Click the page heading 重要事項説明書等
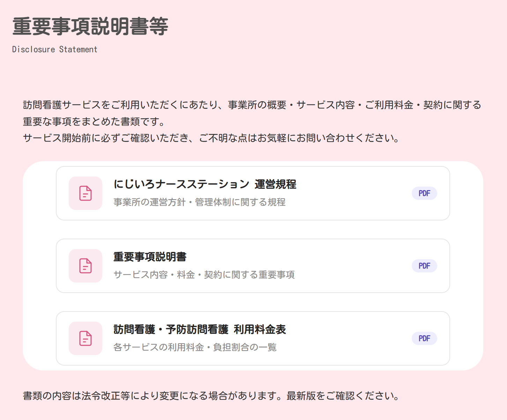Screen dimensions: 507x420 (x=90, y=27)
